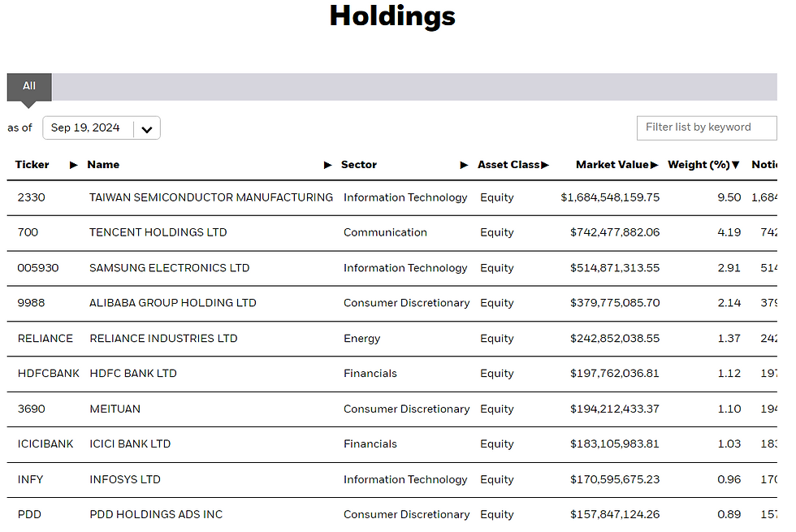Click the Asset Class column header

point(508,165)
